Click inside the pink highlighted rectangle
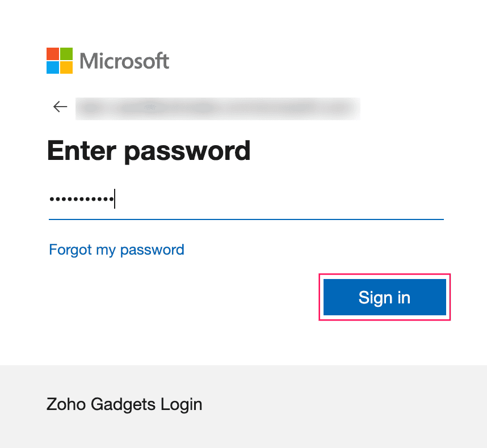The image size is (487, 448). pos(384,297)
